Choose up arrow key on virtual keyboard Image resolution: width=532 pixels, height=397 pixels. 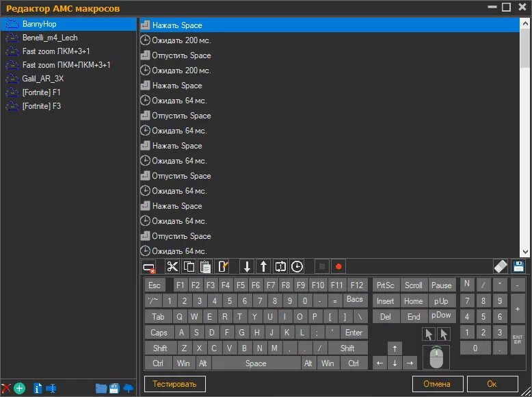(395, 348)
